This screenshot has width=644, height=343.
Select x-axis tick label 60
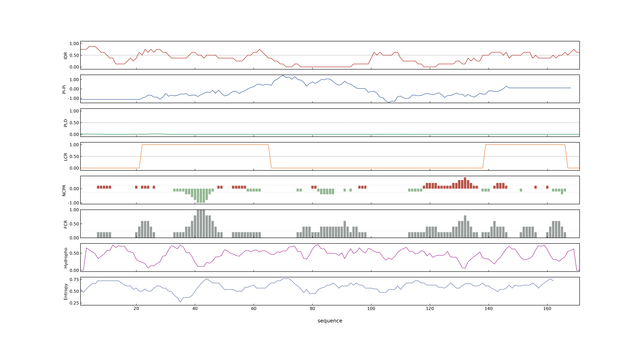pos(254,308)
